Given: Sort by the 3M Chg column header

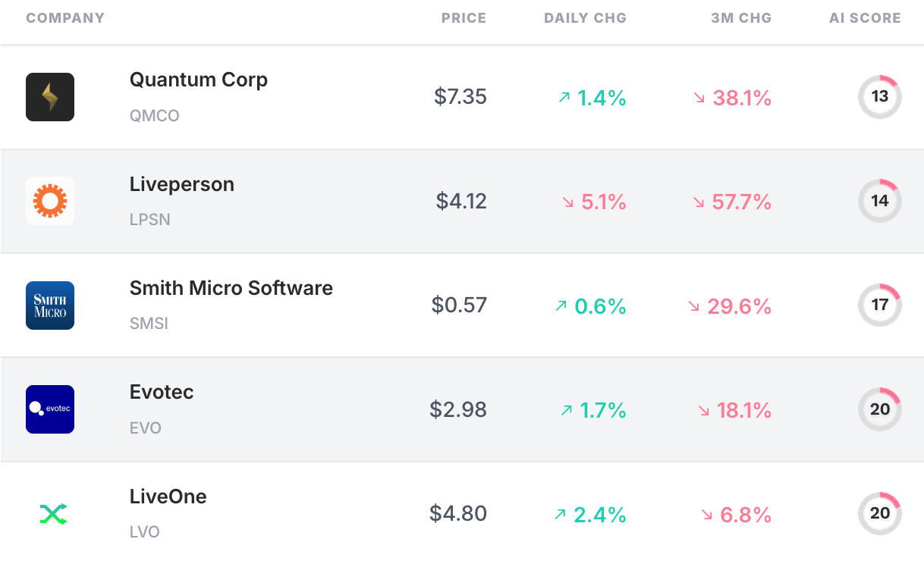Looking at the screenshot, I should click(x=740, y=18).
